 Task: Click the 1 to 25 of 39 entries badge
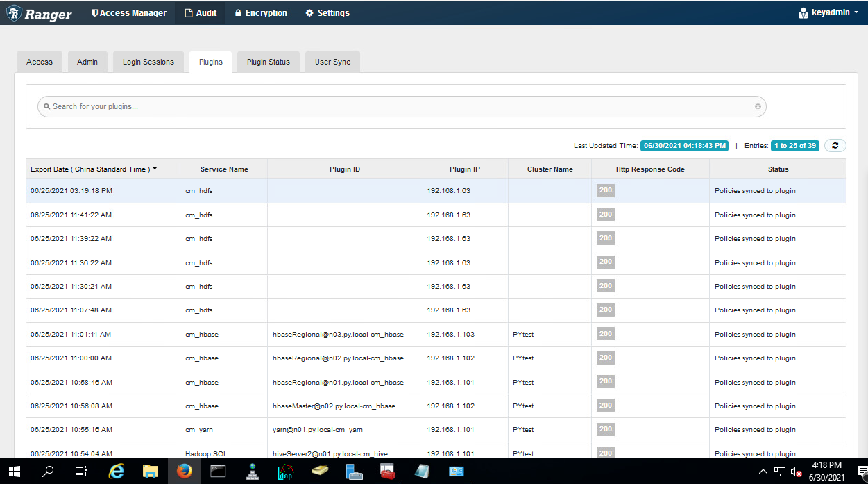click(x=794, y=145)
